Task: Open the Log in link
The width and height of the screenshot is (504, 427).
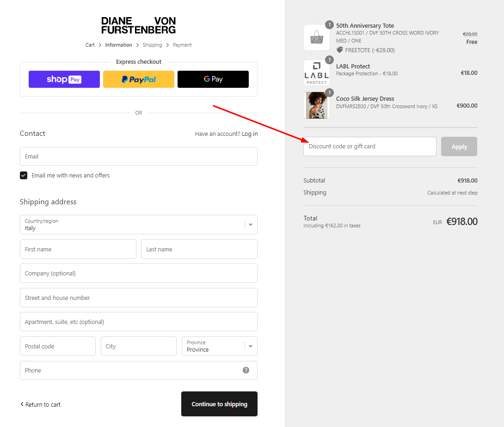Action: (x=250, y=134)
